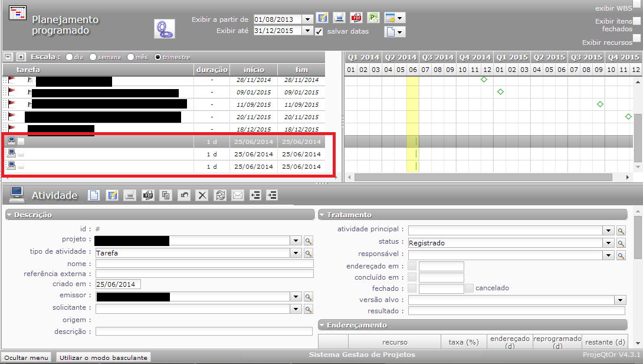
Task: Refresh the activity details
Action: [x=220, y=195]
